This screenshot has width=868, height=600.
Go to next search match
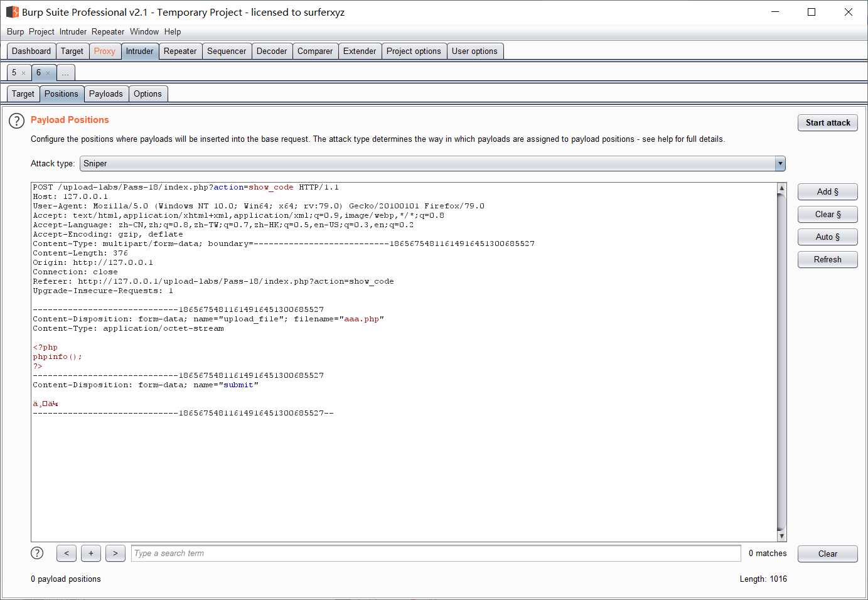[115, 553]
